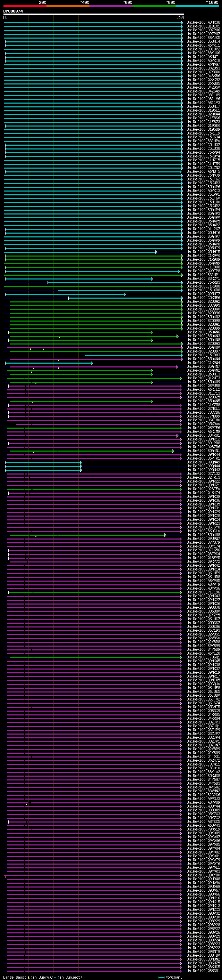Click the short cyan alignment bar of Q5UHI5
Viewport: 222px width, 980px height.
pos(80,252)
